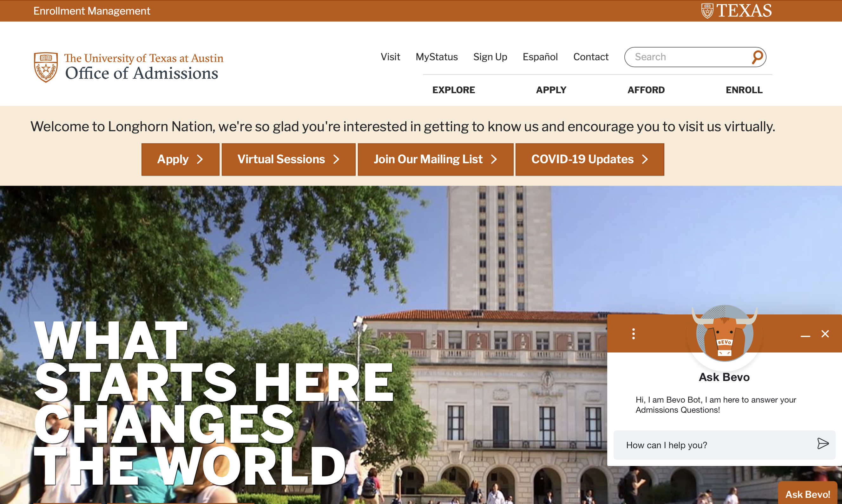
Task: Click the TEXAS wordmark logo in top bar
Action: coord(736,10)
